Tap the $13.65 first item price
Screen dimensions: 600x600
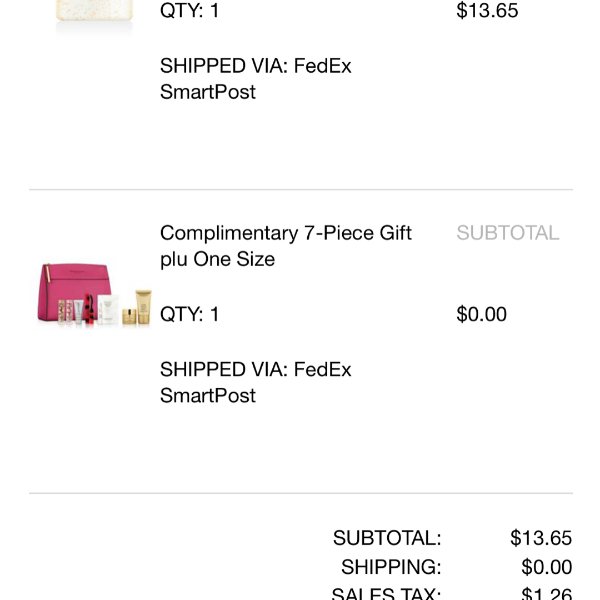pyautogui.click(x=487, y=10)
